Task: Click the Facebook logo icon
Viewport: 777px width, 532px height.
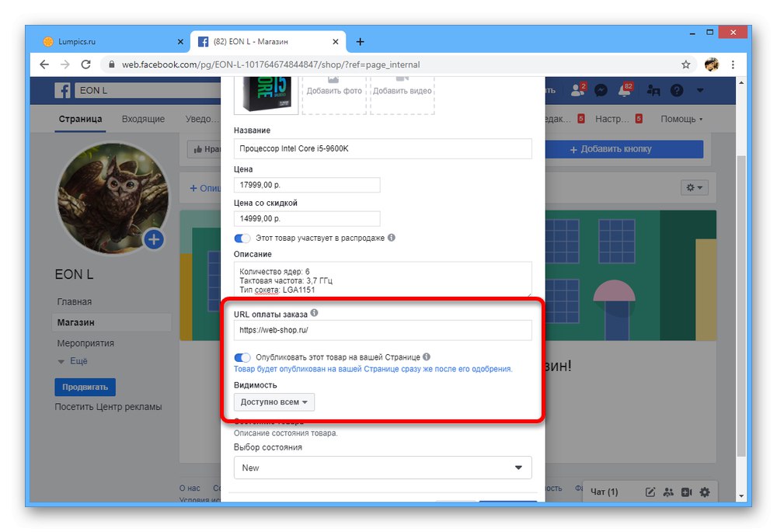Action: point(62,90)
